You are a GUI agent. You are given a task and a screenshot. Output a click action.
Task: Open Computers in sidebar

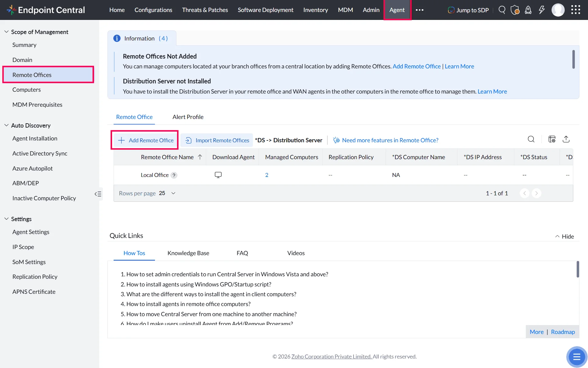pos(26,90)
